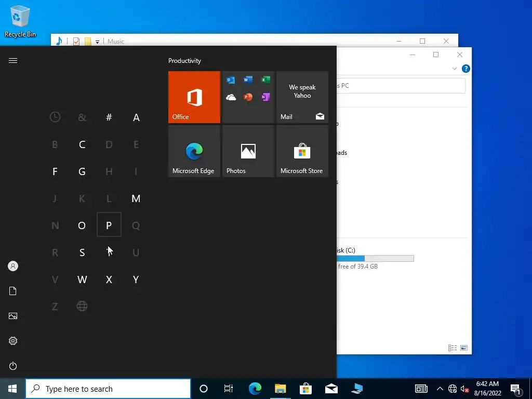
Task: Open Microsoft Store on the taskbar
Action: [305, 389]
